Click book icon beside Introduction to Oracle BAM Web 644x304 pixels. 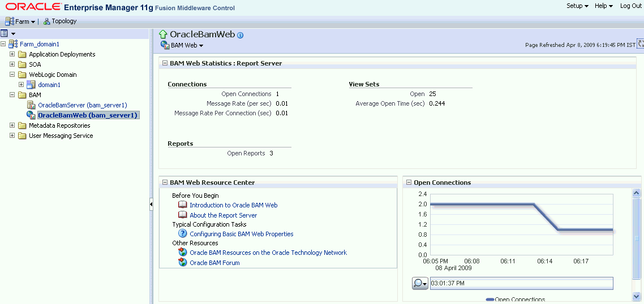[x=183, y=205]
